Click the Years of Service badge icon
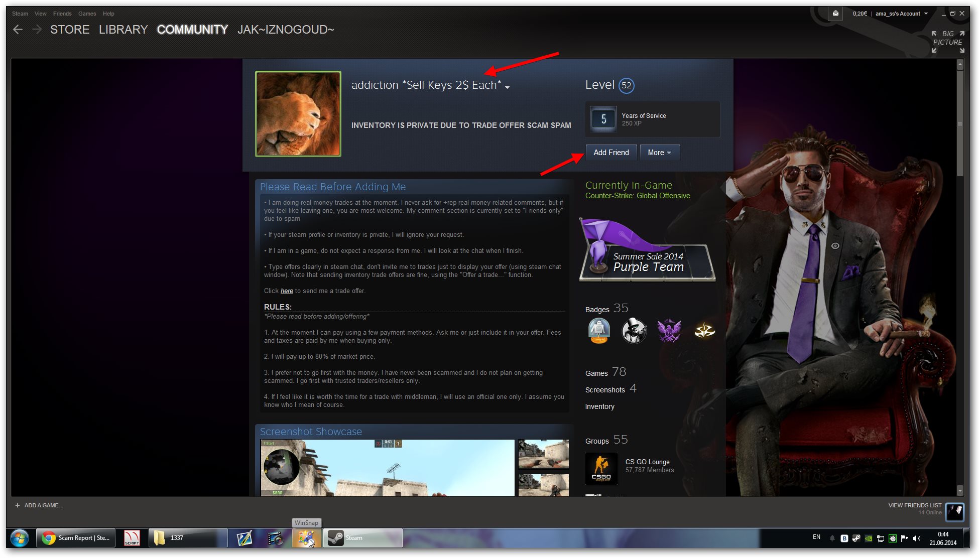 [602, 118]
